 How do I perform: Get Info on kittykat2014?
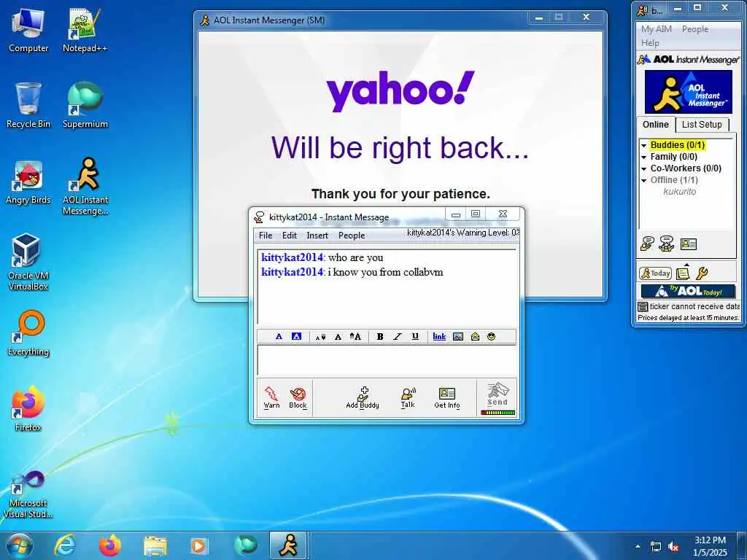447,397
